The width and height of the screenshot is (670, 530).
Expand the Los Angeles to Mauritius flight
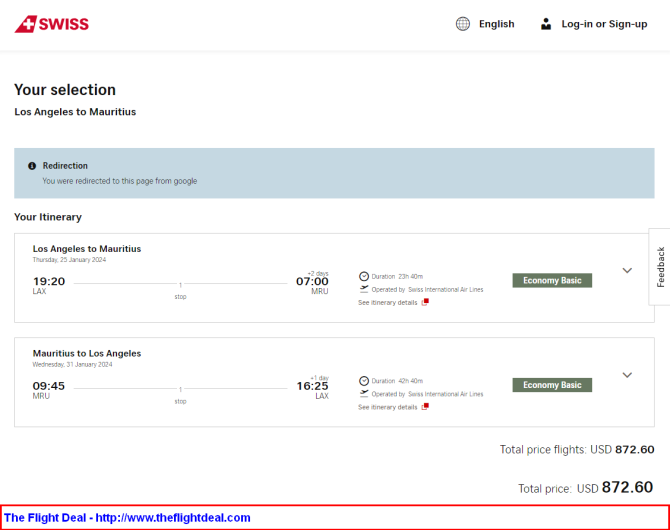[627, 271]
